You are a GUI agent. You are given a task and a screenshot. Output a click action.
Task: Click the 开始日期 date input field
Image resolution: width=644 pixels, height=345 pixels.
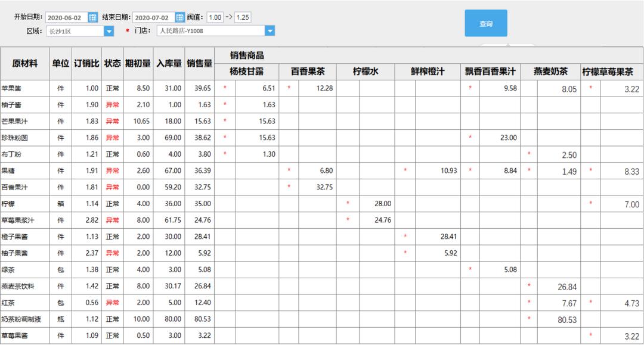66,17
